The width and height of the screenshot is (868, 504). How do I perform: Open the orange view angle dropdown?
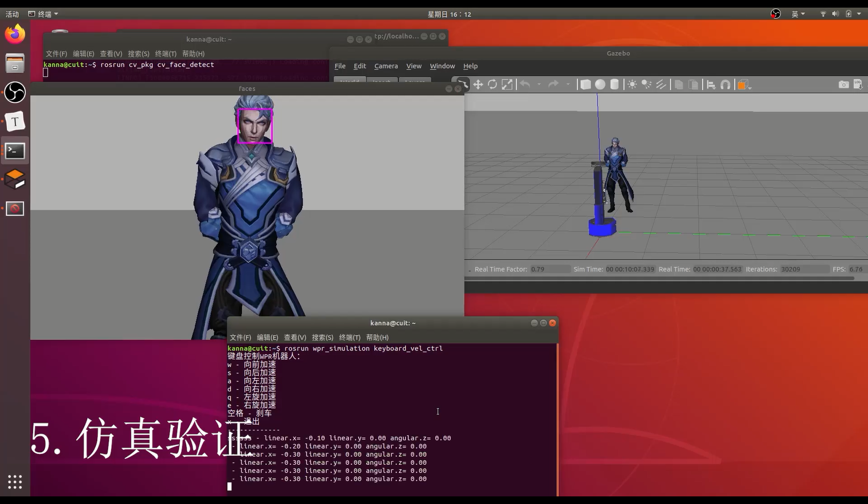(x=744, y=85)
